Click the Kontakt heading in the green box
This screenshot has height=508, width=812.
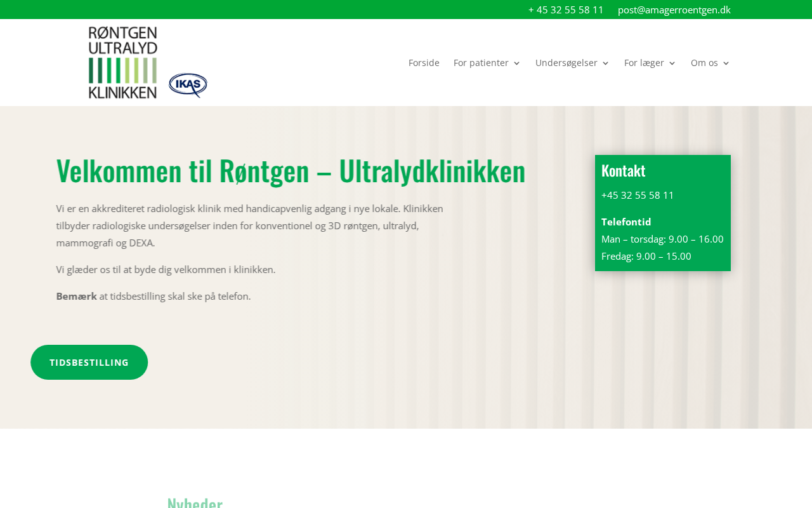pos(623,170)
